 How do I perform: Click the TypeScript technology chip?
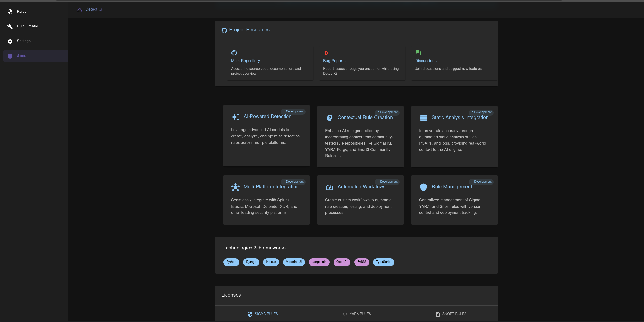383,262
